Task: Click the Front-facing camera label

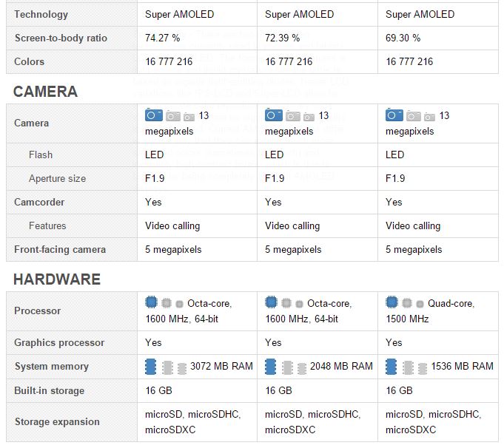Action: tap(60, 250)
